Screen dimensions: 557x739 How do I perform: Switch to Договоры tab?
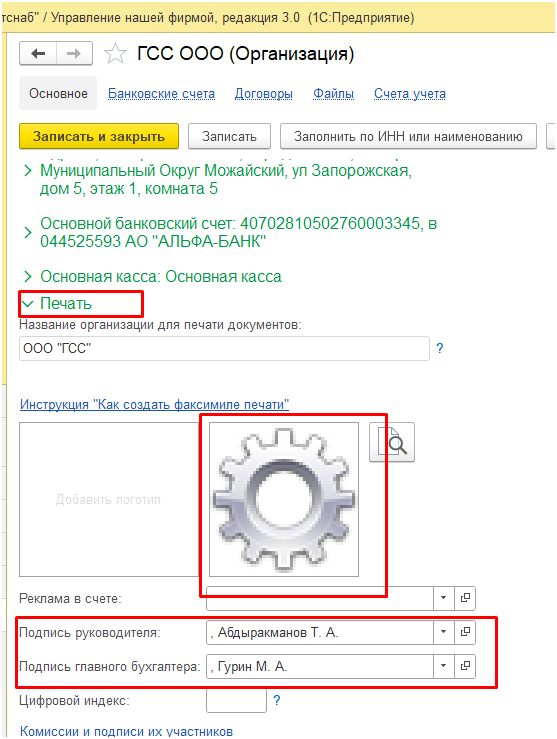pyautogui.click(x=263, y=94)
